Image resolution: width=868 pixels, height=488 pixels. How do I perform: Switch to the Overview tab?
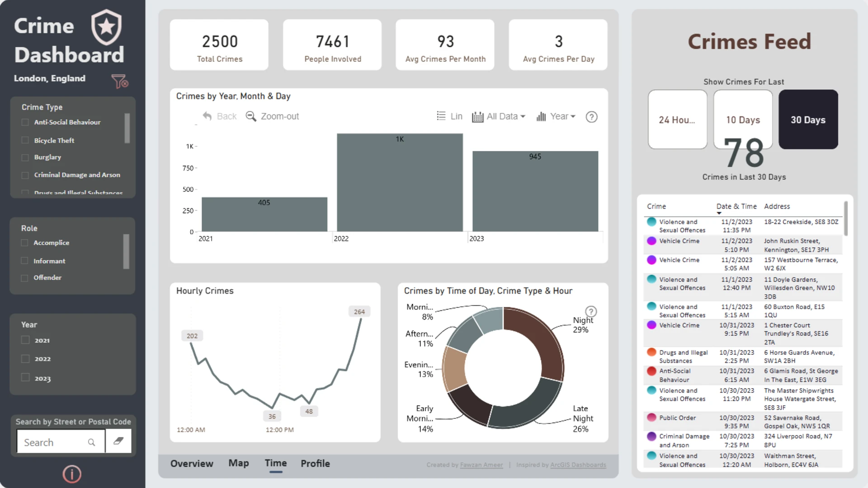192,464
